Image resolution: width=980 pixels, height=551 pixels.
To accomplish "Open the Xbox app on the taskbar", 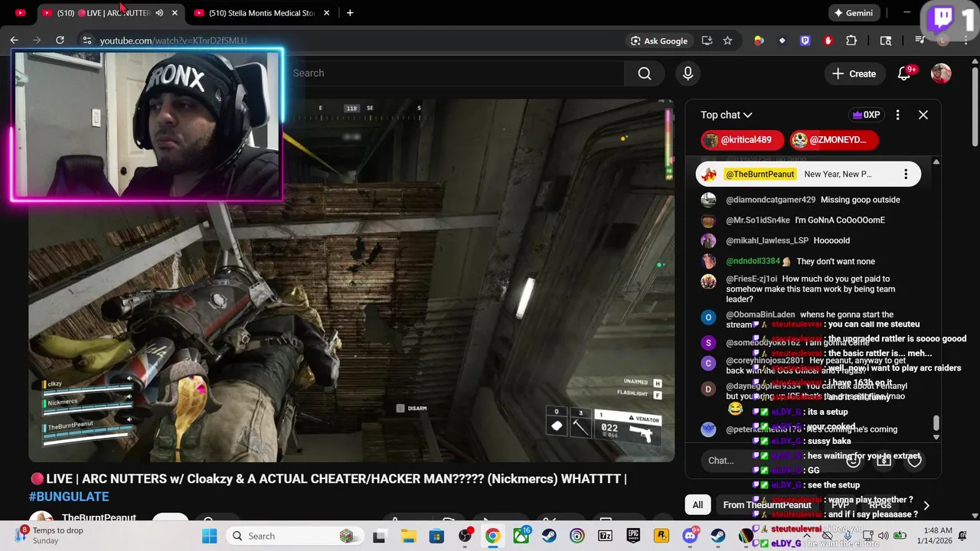I will (521, 536).
